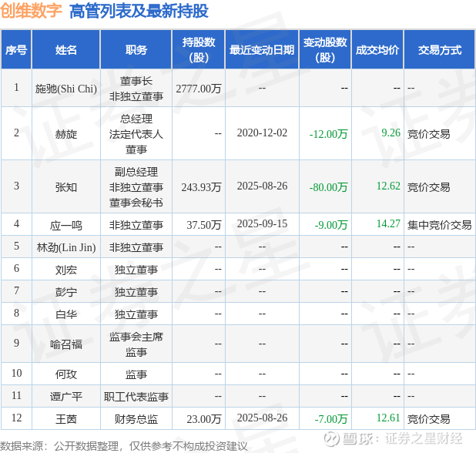Click the -9.00万 change value

[x=331, y=225]
